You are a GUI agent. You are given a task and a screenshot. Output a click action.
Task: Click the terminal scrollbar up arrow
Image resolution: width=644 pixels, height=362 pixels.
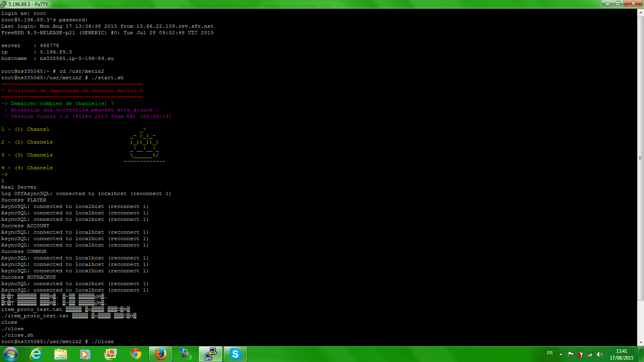pos(640,12)
